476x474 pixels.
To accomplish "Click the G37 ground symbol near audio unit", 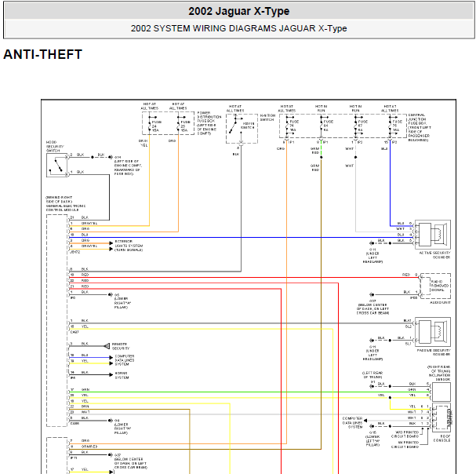I will [372, 294].
